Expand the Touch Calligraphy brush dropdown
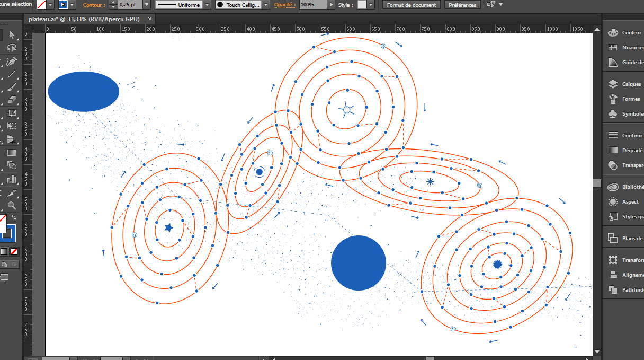This screenshot has height=360, width=644. (x=266, y=5)
